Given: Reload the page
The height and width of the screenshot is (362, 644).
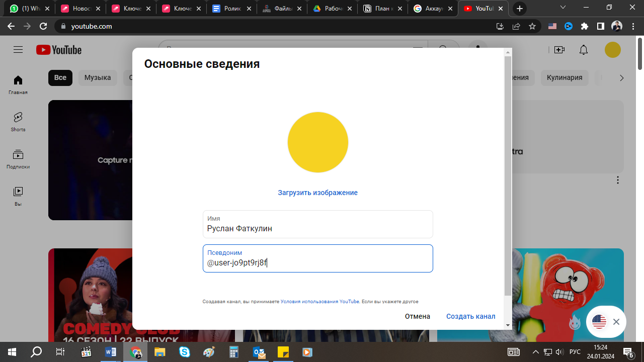Looking at the screenshot, I should (x=43, y=27).
